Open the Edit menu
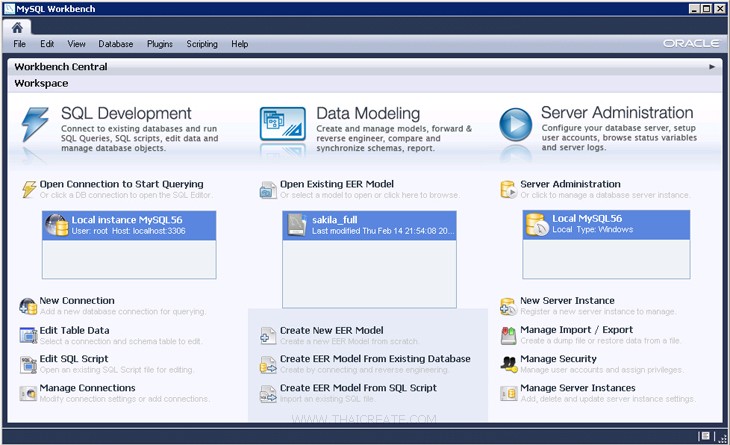Viewport: 730px width, 445px height. [x=47, y=44]
